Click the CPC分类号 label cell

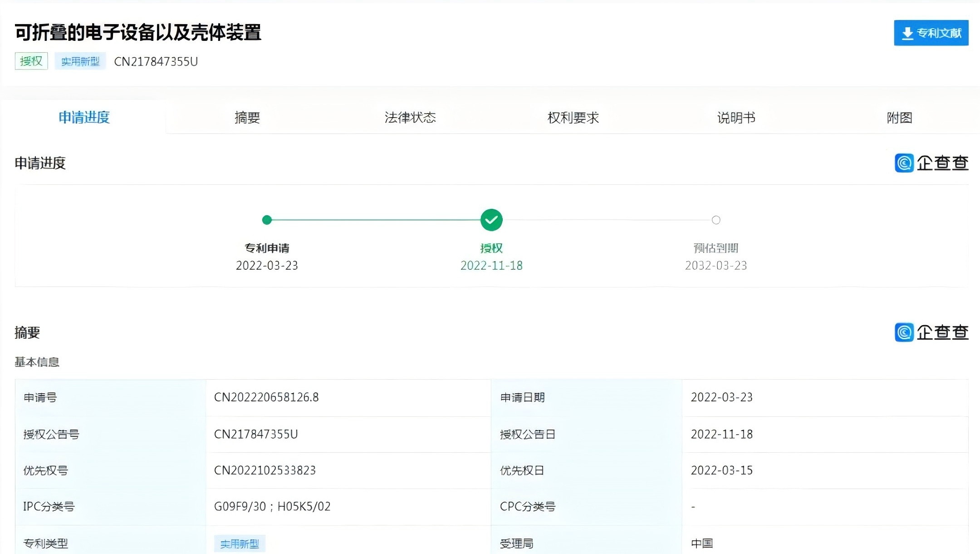(x=587, y=507)
